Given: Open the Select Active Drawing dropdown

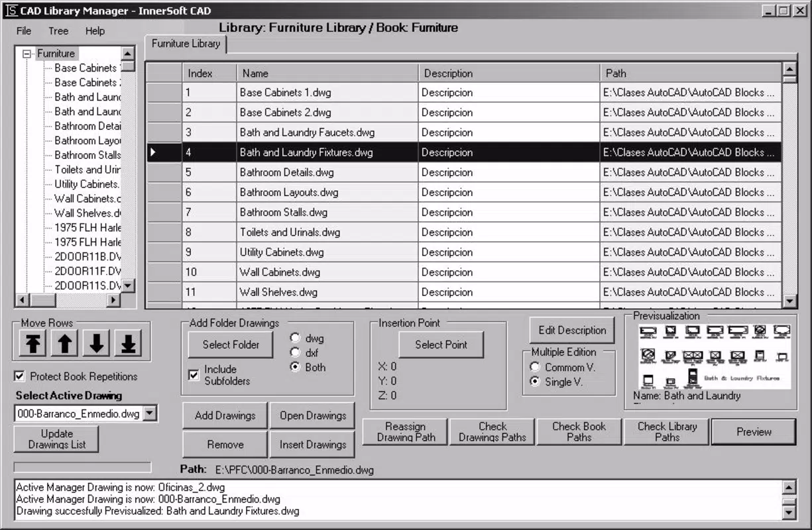Looking at the screenshot, I should click(150, 414).
